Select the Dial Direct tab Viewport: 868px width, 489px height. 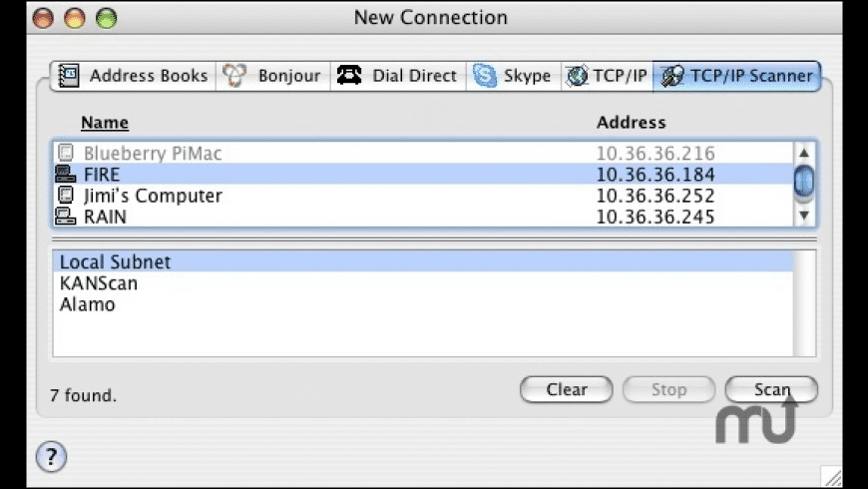pyautogui.click(x=398, y=76)
